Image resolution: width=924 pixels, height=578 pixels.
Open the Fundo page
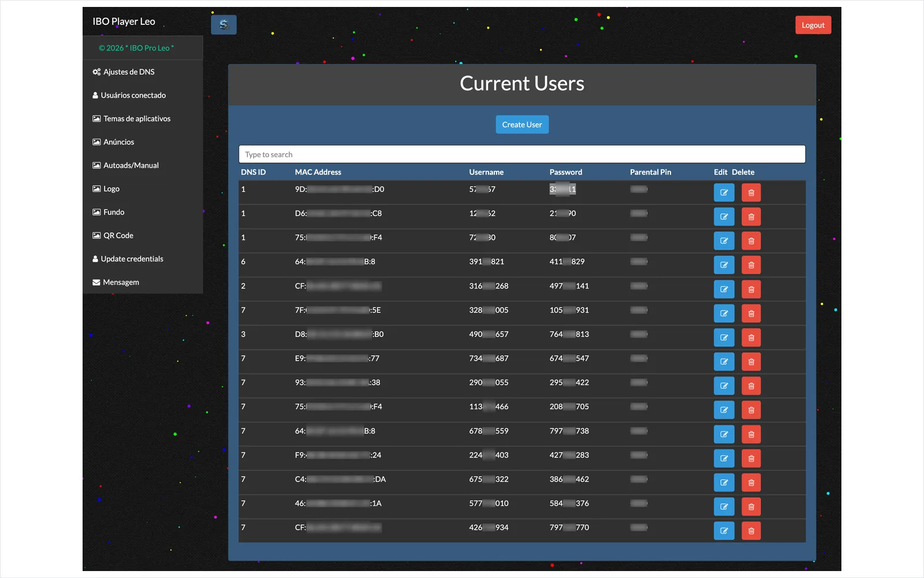point(143,212)
